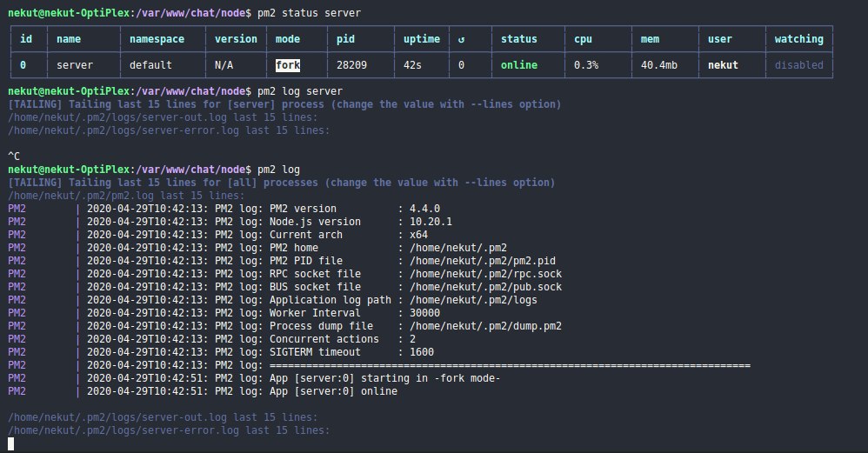Click the 'pm2 status server' command text
The height and width of the screenshot is (453, 868).
[x=309, y=13]
